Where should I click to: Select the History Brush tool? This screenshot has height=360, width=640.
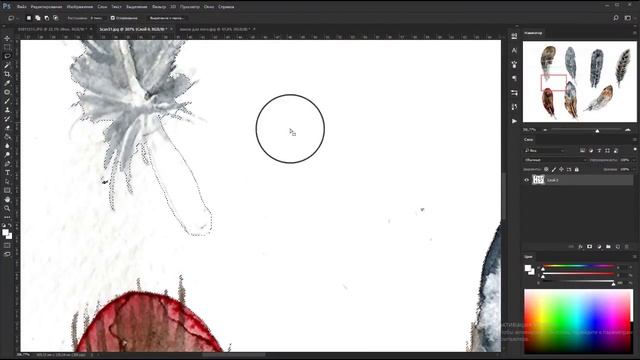[x=7, y=119]
